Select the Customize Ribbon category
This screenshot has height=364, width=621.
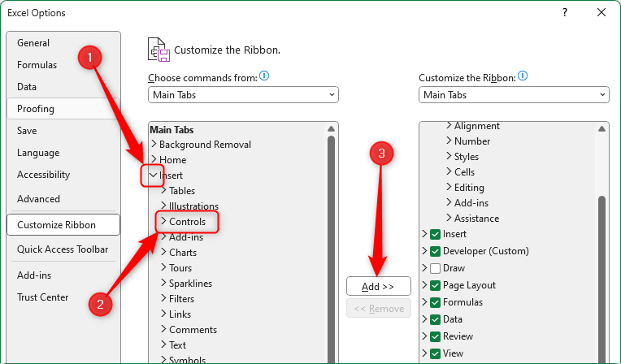[x=63, y=224]
